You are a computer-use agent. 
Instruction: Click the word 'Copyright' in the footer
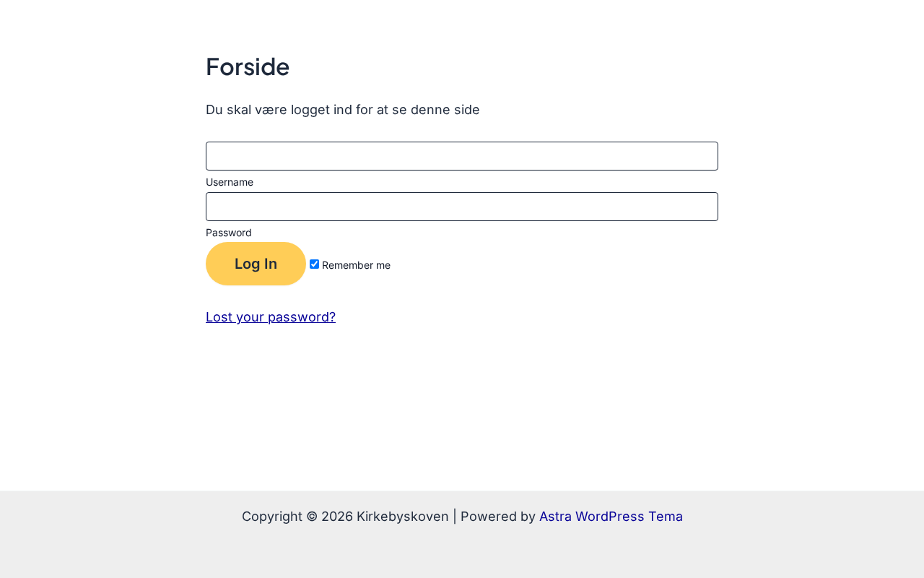click(x=272, y=517)
